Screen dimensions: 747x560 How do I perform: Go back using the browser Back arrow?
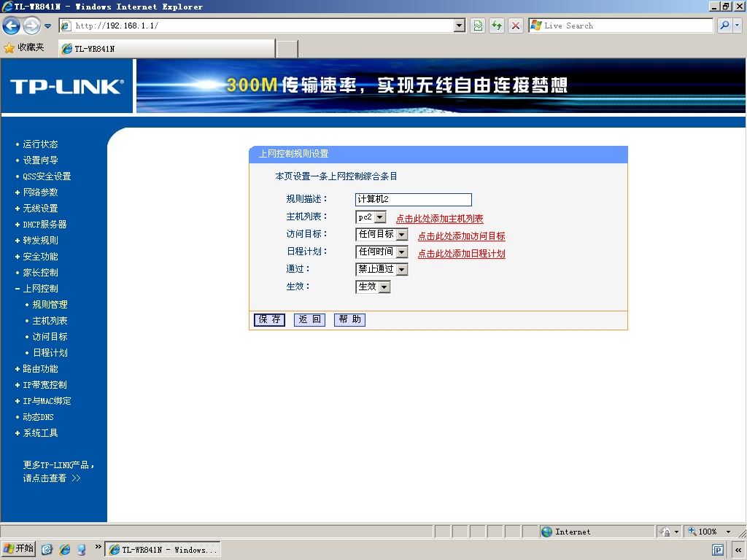[x=12, y=26]
